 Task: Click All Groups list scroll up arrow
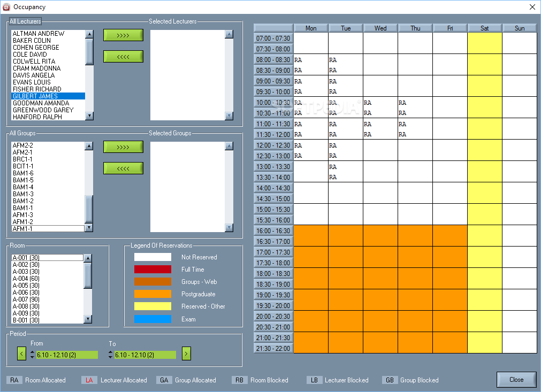tap(89, 145)
